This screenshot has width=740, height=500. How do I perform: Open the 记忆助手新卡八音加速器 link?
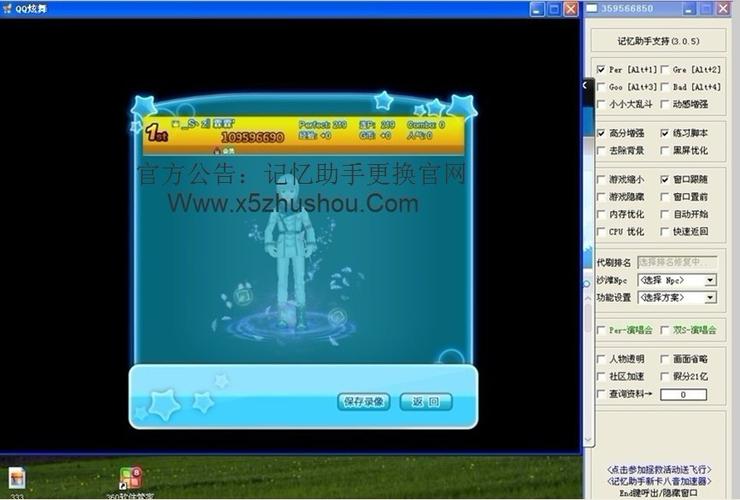[x=660, y=481]
